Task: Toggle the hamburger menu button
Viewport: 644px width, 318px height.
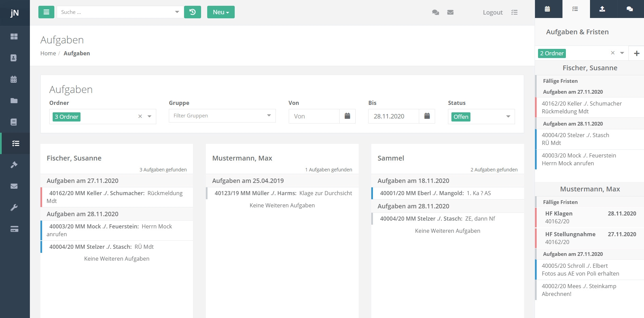Action: [x=46, y=12]
